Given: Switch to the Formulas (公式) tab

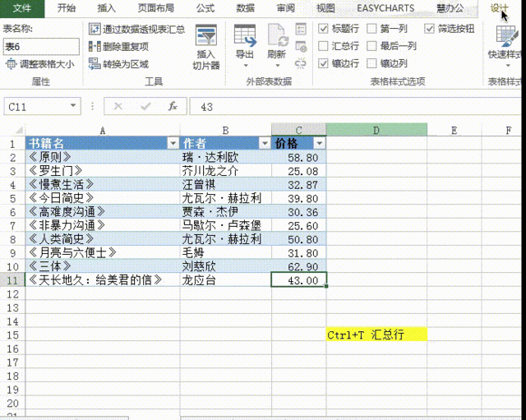Looking at the screenshot, I should coord(205,8).
